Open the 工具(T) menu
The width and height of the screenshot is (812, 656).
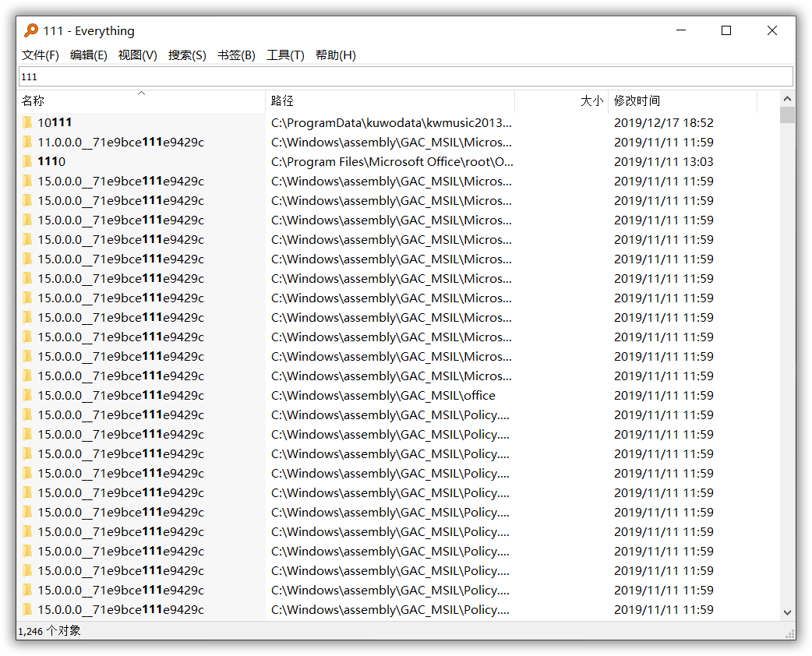pos(285,55)
